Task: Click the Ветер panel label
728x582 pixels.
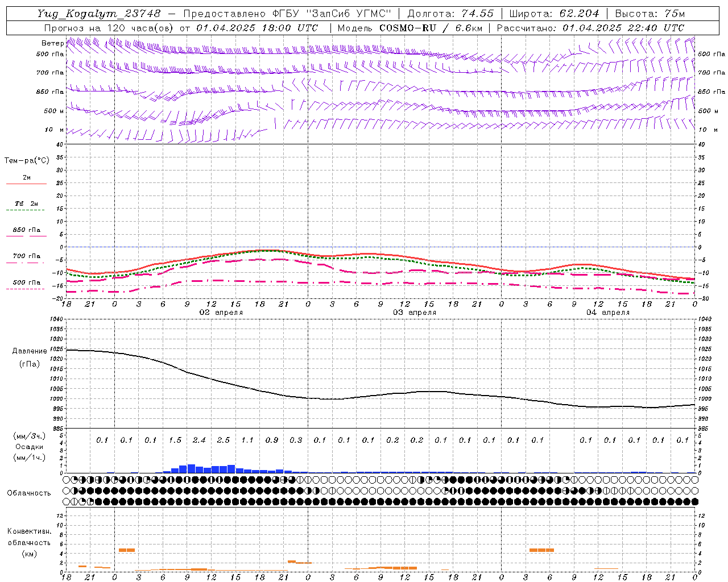Action: (x=52, y=43)
